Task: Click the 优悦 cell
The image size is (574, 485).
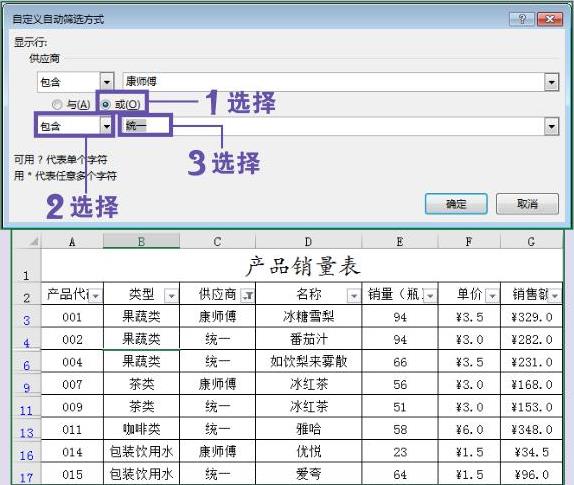Action: click(308, 452)
